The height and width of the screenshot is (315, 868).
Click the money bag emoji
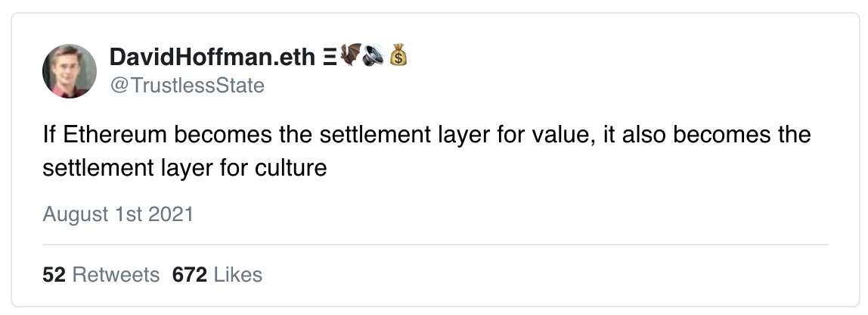click(x=398, y=57)
